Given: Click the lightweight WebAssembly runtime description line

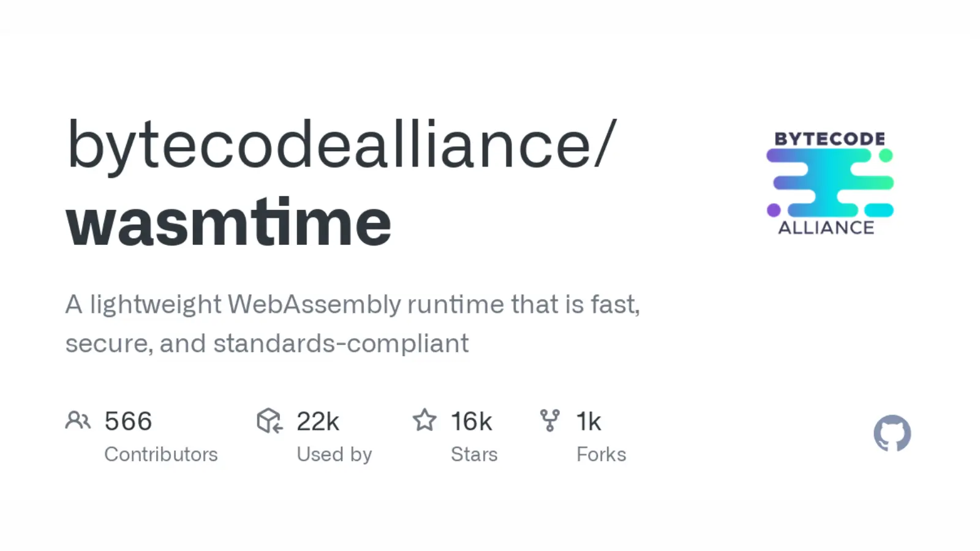Looking at the screenshot, I should 352,304.
